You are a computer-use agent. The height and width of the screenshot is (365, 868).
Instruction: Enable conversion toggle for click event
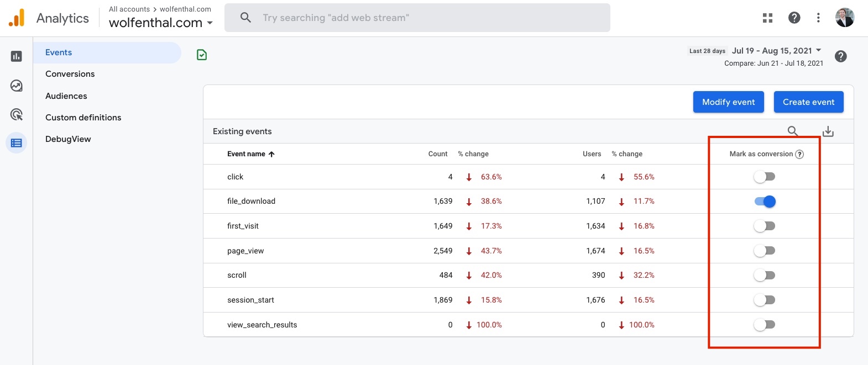[x=765, y=177]
